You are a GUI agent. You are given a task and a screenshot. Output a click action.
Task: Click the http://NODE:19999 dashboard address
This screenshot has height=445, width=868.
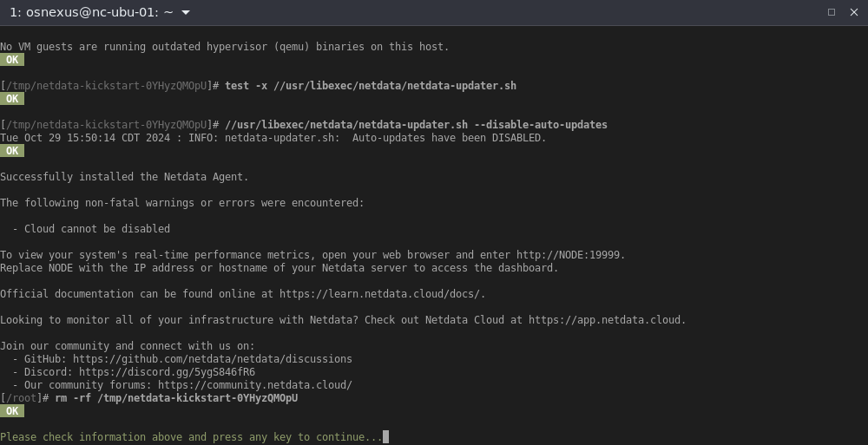pyautogui.click(x=570, y=255)
